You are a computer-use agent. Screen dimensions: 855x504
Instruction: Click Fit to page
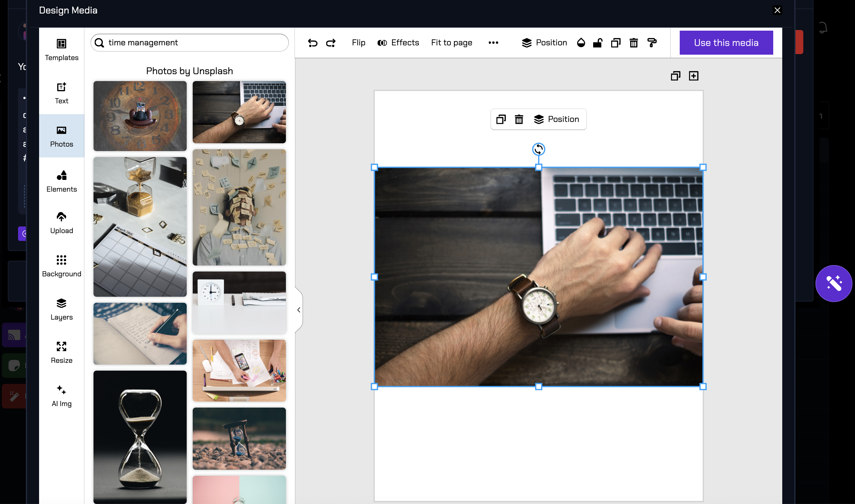click(x=451, y=43)
